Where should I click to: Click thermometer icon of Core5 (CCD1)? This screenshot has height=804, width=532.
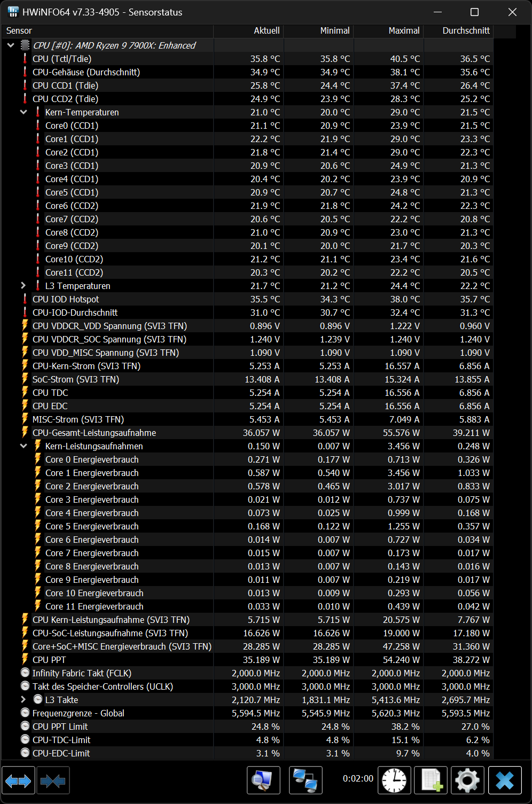click(37, 192)
